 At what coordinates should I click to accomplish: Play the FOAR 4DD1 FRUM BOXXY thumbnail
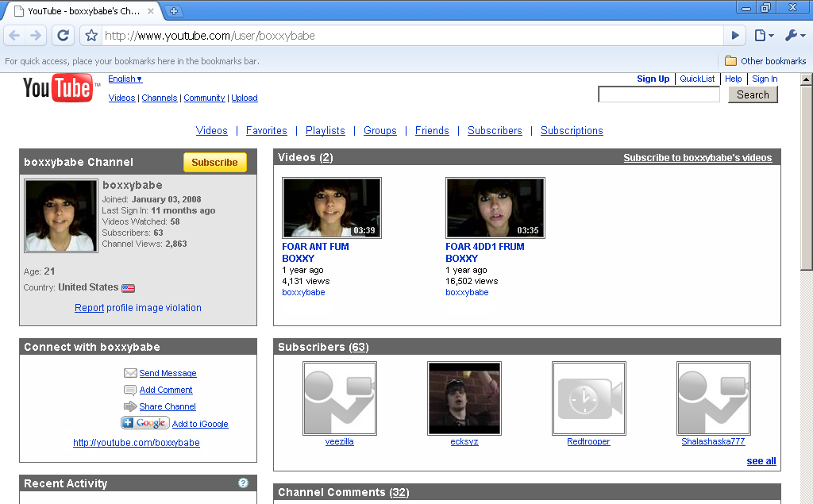(495, 208)
